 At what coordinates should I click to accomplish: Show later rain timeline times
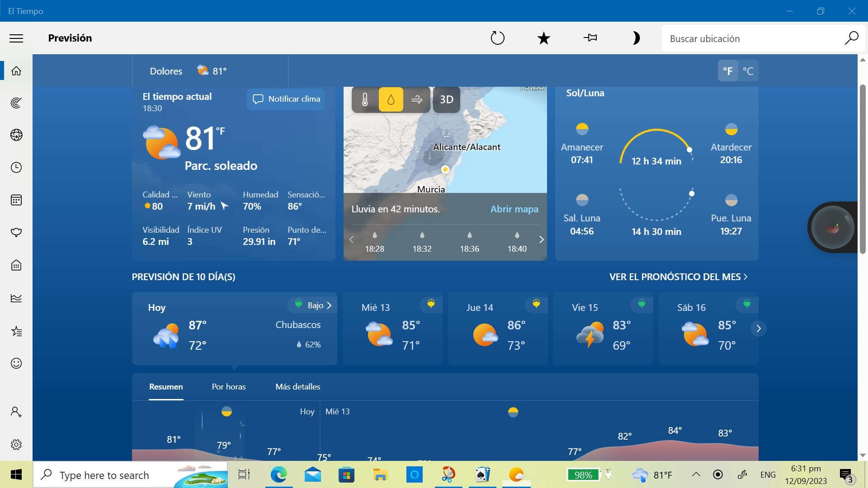pos(541,239)
